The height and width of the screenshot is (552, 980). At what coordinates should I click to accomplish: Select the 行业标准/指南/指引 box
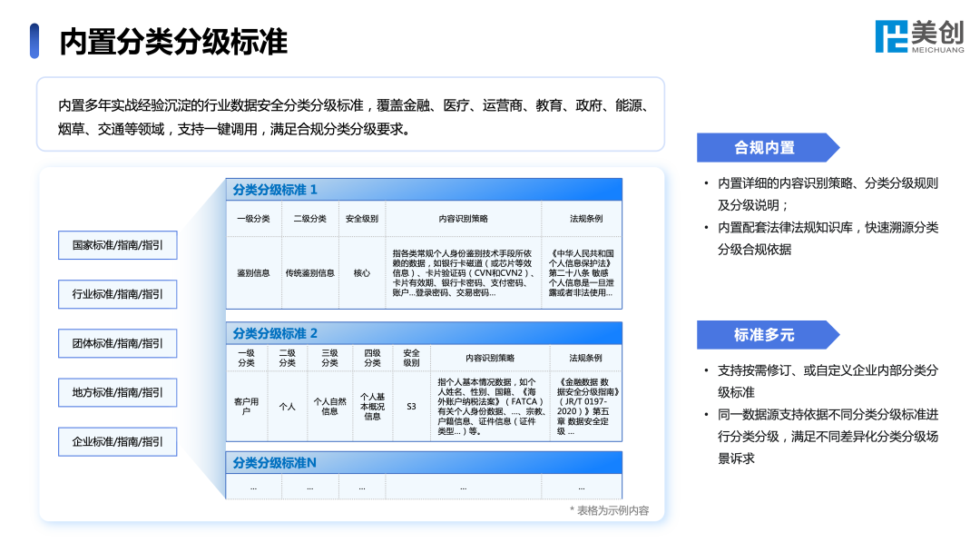117,294
